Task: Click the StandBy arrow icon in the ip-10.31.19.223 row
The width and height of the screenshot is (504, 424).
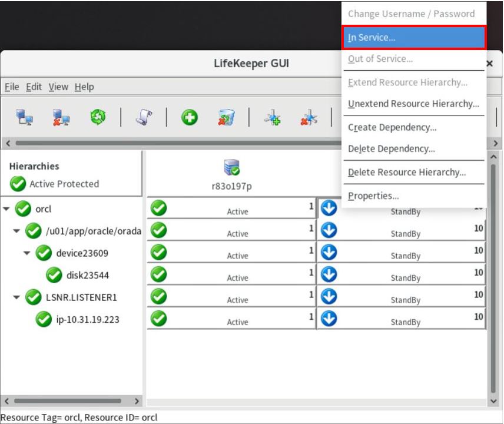Action: (x=329, y=319)
